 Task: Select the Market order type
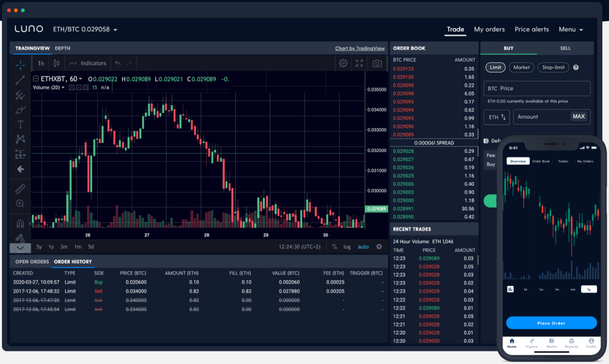coord(522,67)
